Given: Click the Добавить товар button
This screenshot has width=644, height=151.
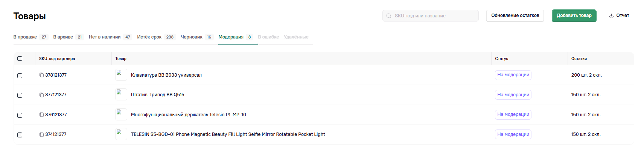Looking at the screenshot, I should point(574,16).
